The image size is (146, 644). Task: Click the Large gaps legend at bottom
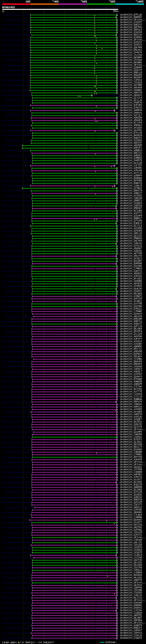28,642
